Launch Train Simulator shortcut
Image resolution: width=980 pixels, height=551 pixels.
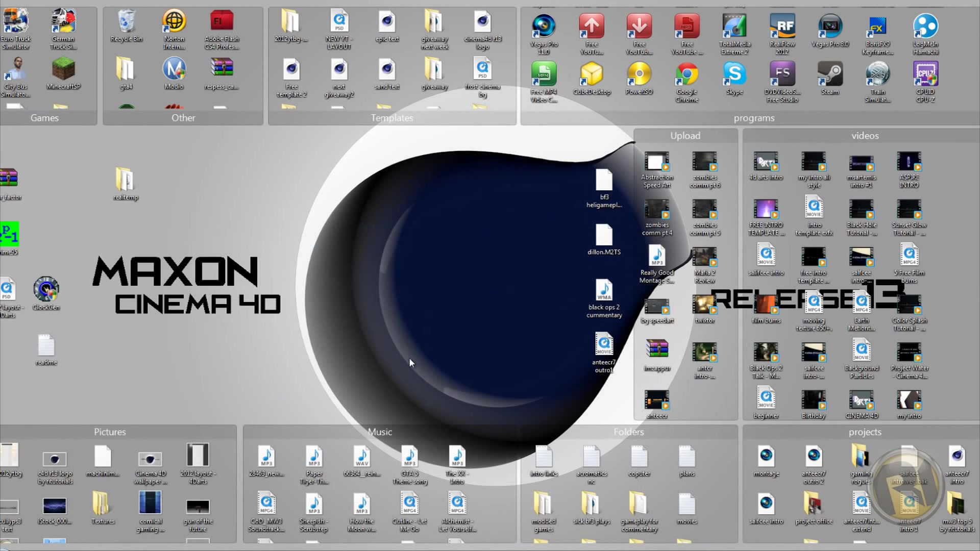coord(877,82)
